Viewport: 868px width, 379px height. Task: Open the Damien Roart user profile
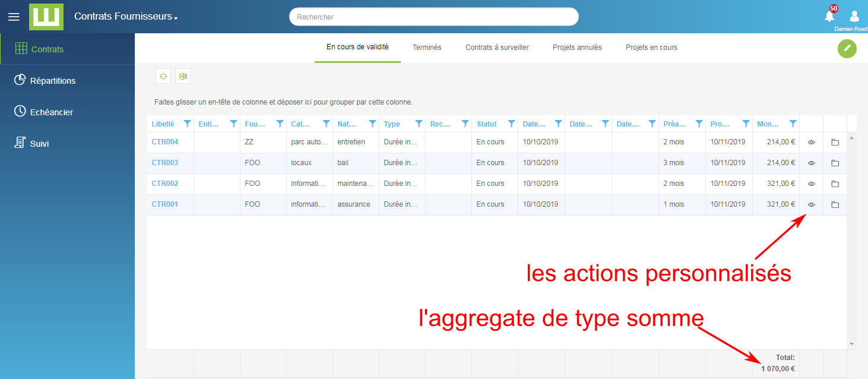(x=854, y=17)
